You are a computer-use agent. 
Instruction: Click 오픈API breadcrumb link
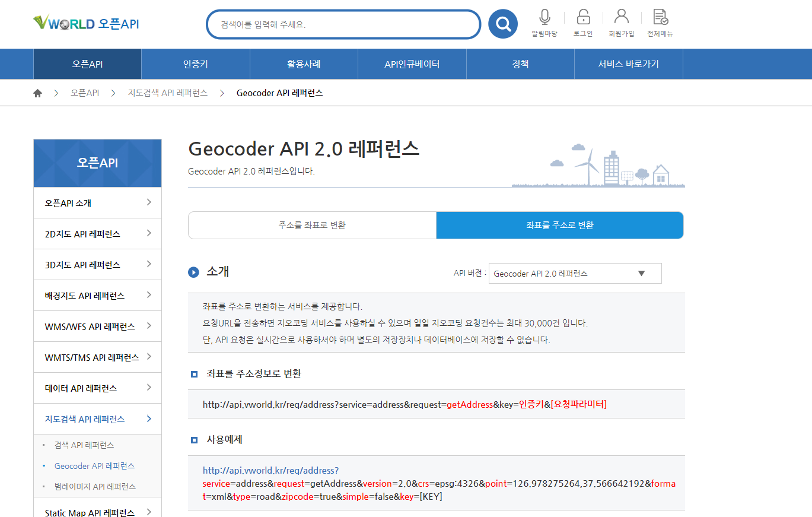[x=85, y=93]
